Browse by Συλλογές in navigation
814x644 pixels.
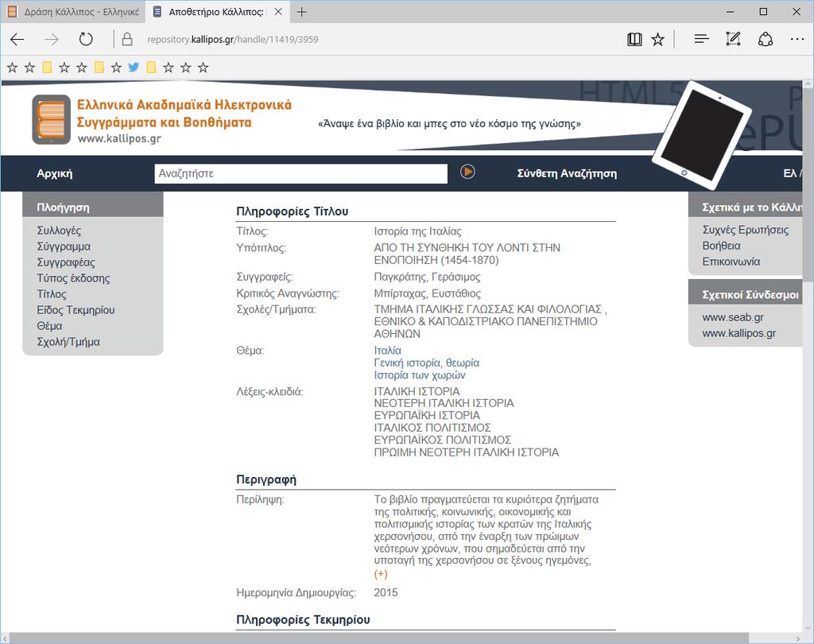tap(59, 230)
